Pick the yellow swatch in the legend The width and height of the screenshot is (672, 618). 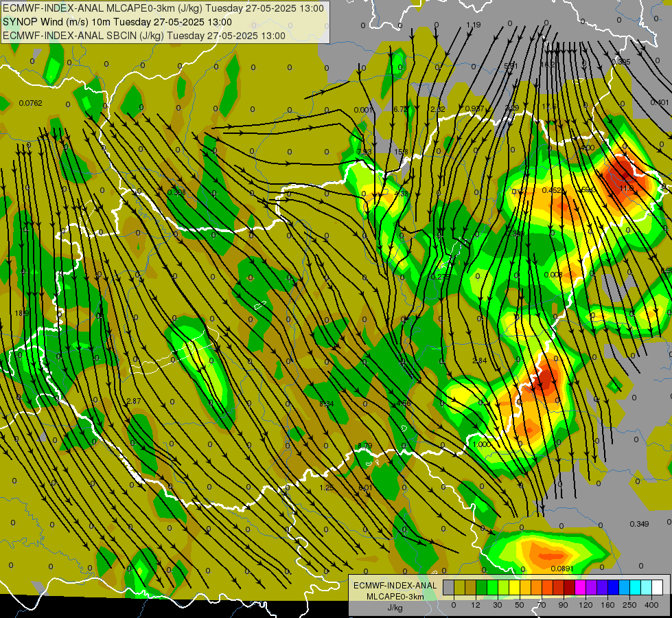pos(515,587)
